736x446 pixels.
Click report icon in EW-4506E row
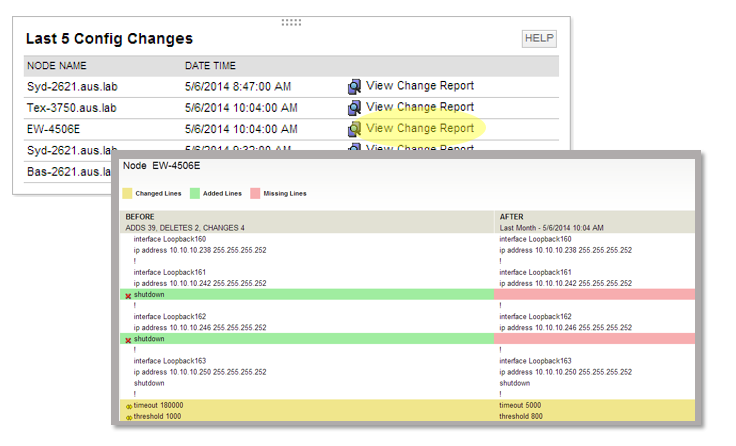(x=354, y=129)
